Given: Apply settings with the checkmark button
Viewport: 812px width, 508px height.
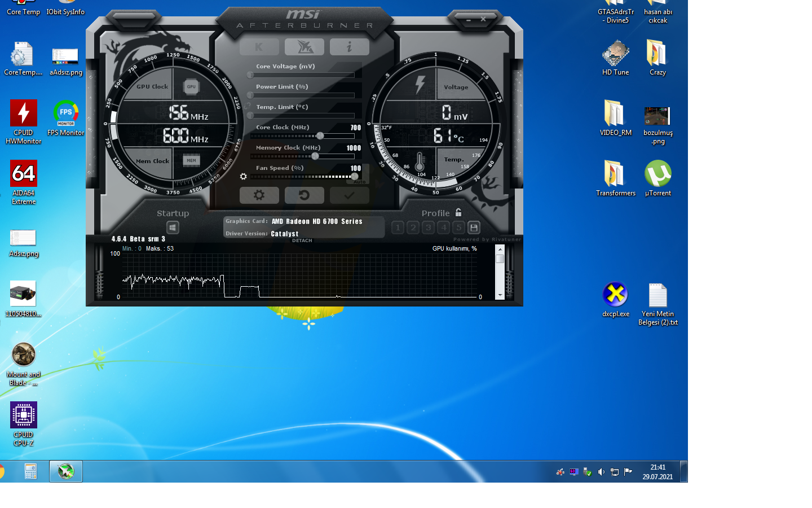Looking at the screenshot, I should point(350,195).
